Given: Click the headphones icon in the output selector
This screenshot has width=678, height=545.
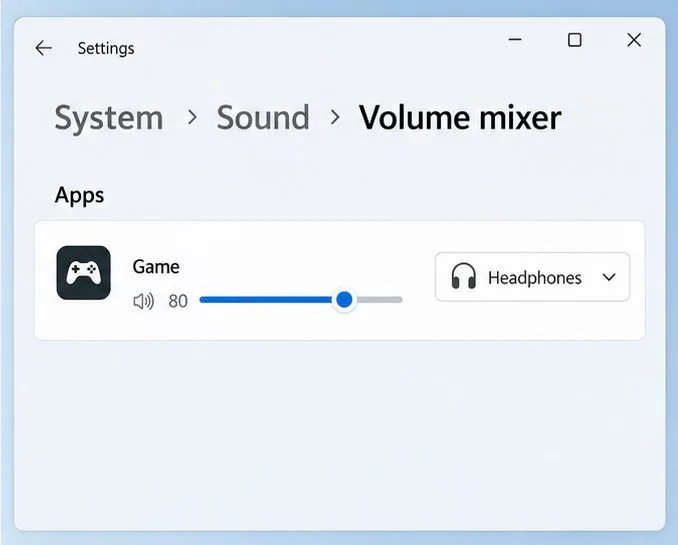Looking at the screenshot, I should (x=464, y=276).
